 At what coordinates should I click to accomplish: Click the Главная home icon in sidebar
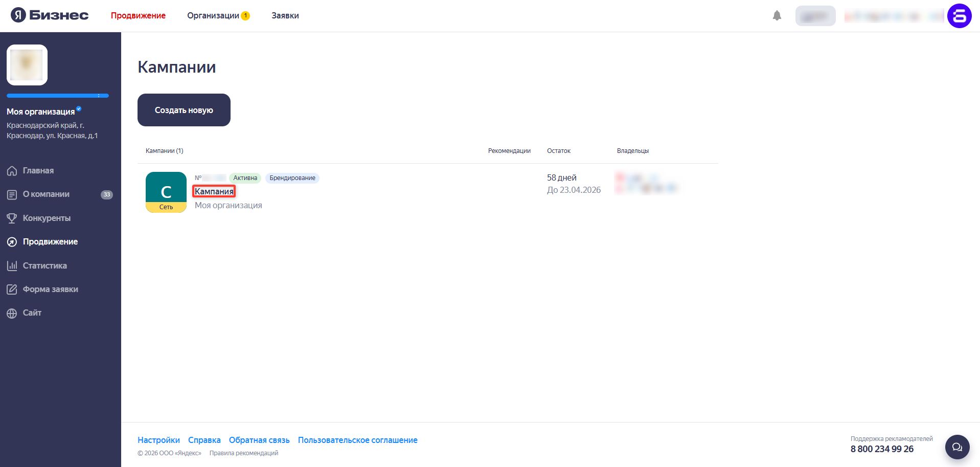[x=12, y=171]
